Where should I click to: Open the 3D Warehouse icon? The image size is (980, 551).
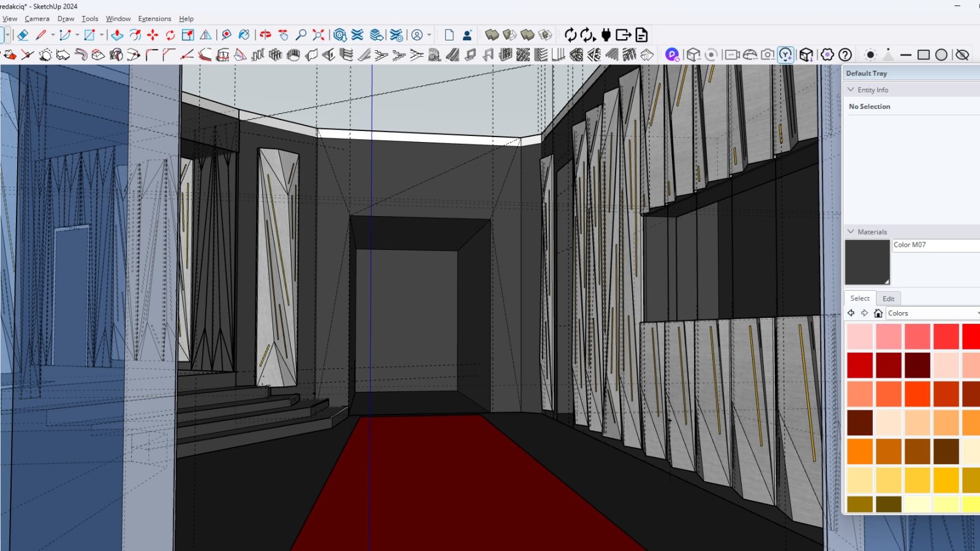coord(340,35)
